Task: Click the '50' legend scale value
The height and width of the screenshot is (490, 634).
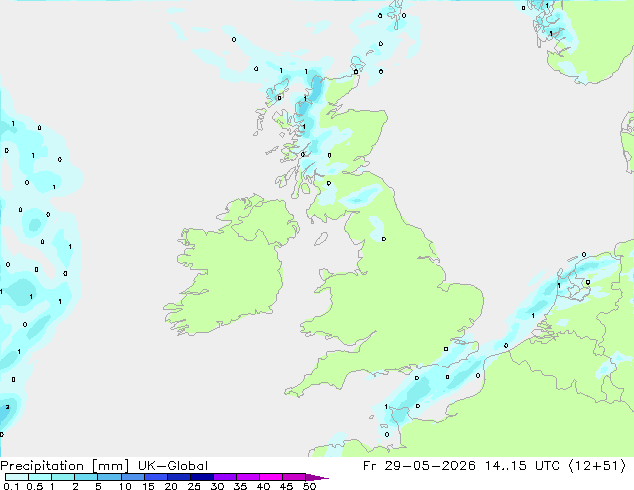Action: tap(310, 486)
